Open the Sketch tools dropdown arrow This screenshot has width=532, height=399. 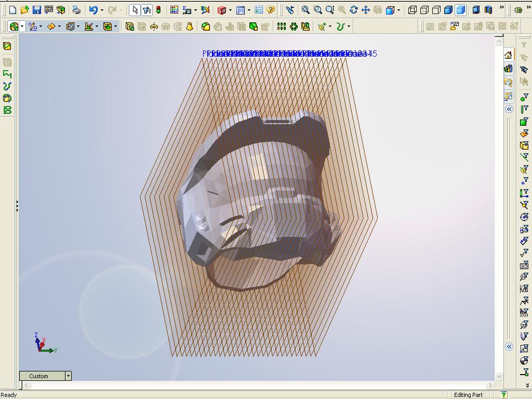pyautogui.click(x=41, y=26)
